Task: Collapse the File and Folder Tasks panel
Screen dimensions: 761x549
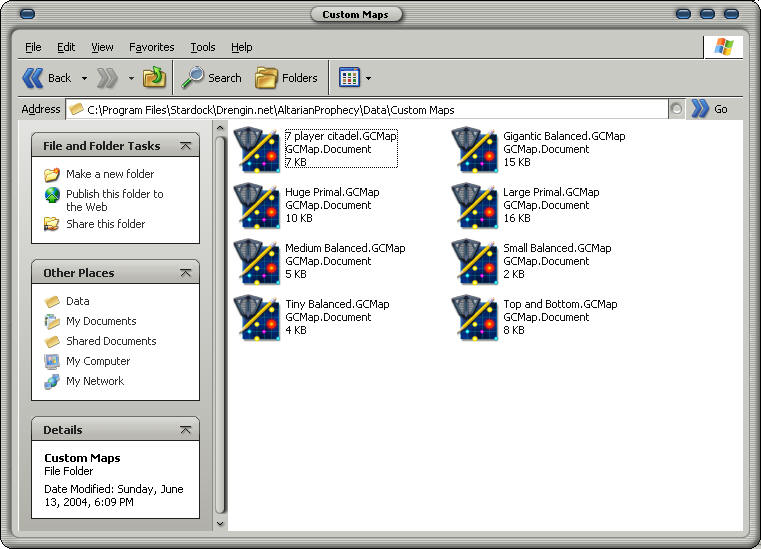Action: [185, 146]
